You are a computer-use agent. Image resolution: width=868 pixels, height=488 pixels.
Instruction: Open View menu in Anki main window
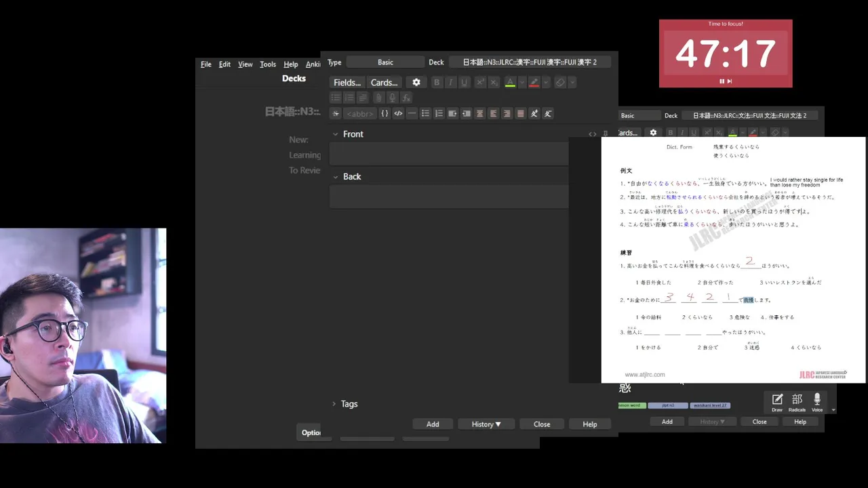coord(245,64)
